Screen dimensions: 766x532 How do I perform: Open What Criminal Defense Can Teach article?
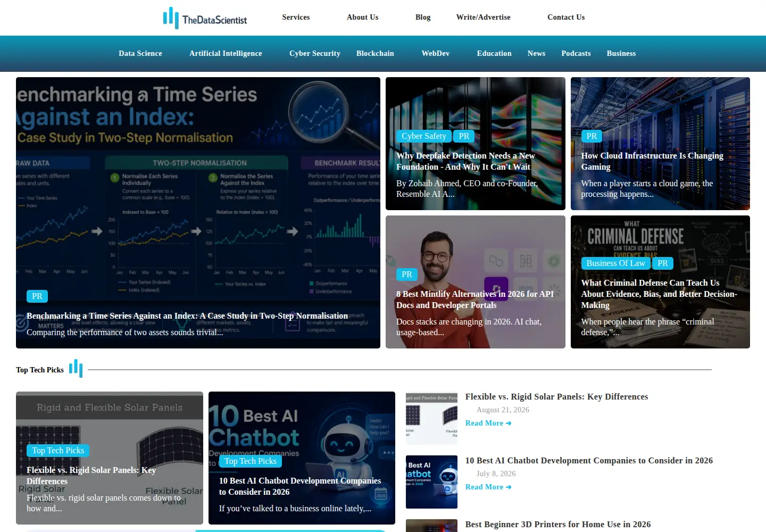click(659, 294)
